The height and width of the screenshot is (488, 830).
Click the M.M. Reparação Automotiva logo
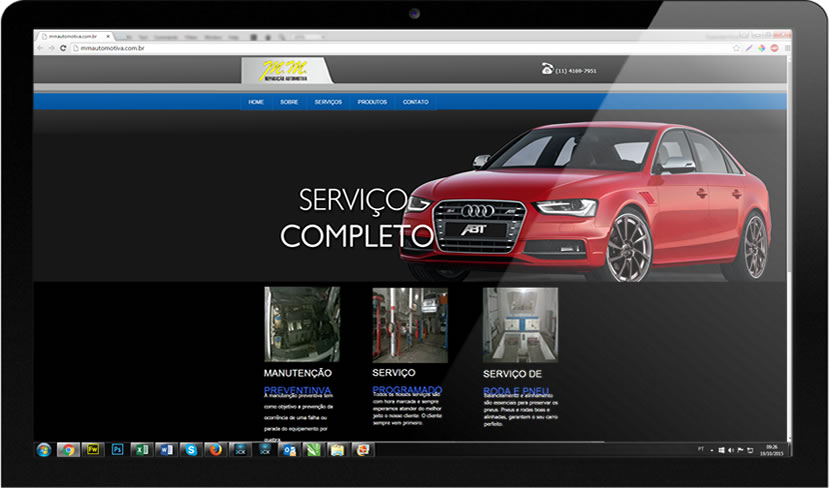286,70
